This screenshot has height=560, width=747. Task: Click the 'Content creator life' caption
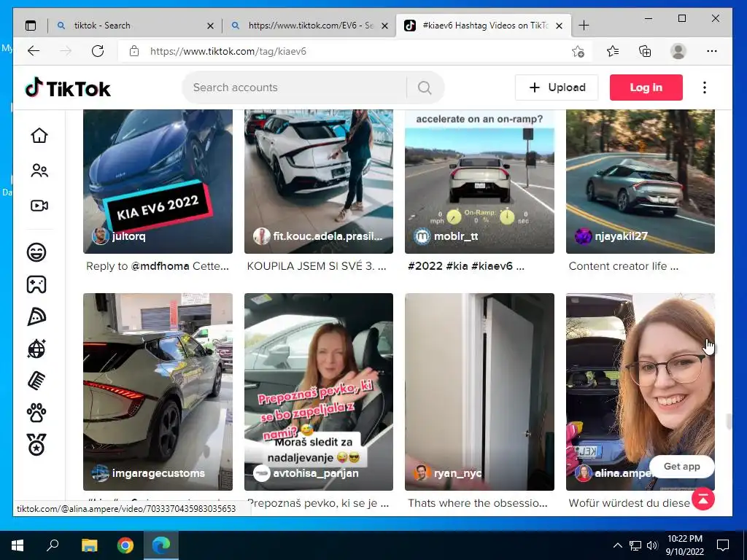[x=623, y=266]
